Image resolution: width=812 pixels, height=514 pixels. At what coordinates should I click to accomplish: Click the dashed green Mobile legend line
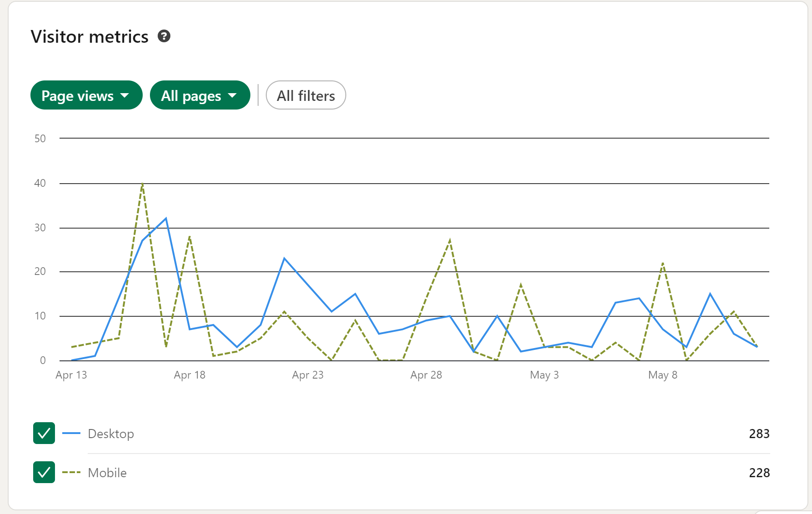tap(71, 473)
